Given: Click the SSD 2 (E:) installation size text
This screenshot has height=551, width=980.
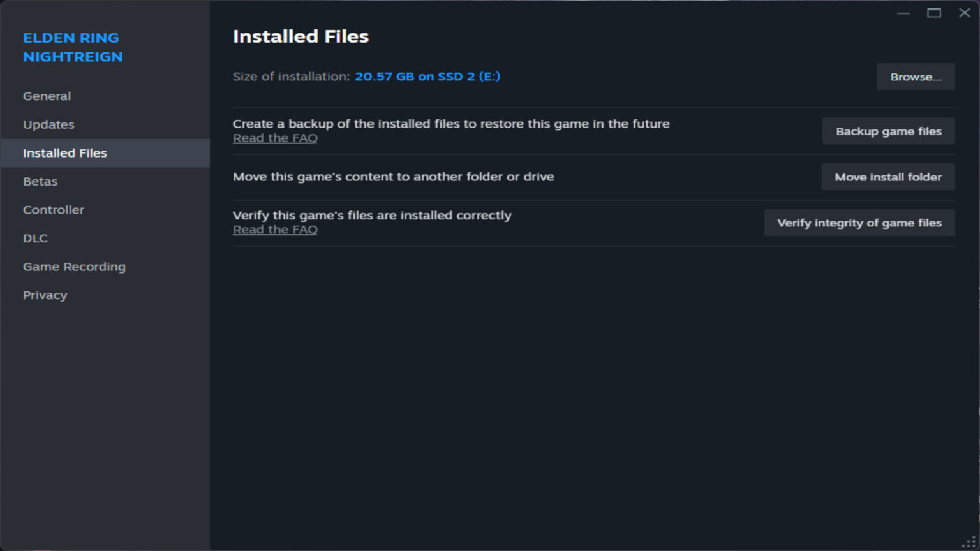Looking at the screenshot, I should pyautogui.click(x=428, y=76).
